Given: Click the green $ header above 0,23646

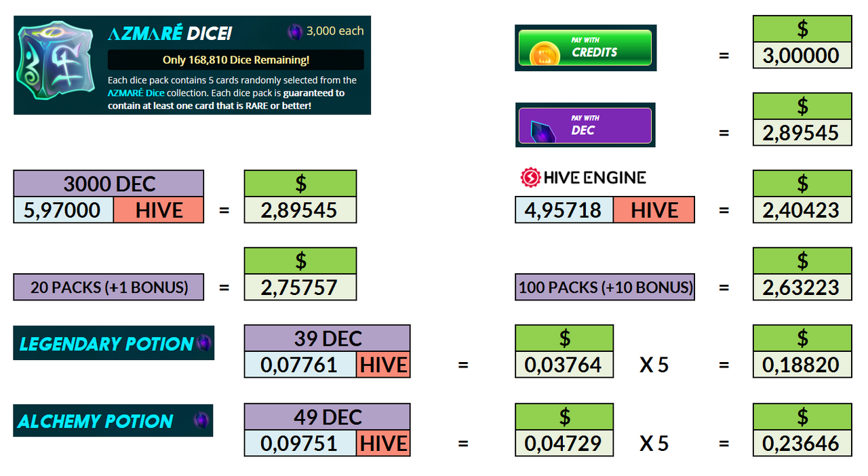Looking at the screenshot, I should 802,417.
